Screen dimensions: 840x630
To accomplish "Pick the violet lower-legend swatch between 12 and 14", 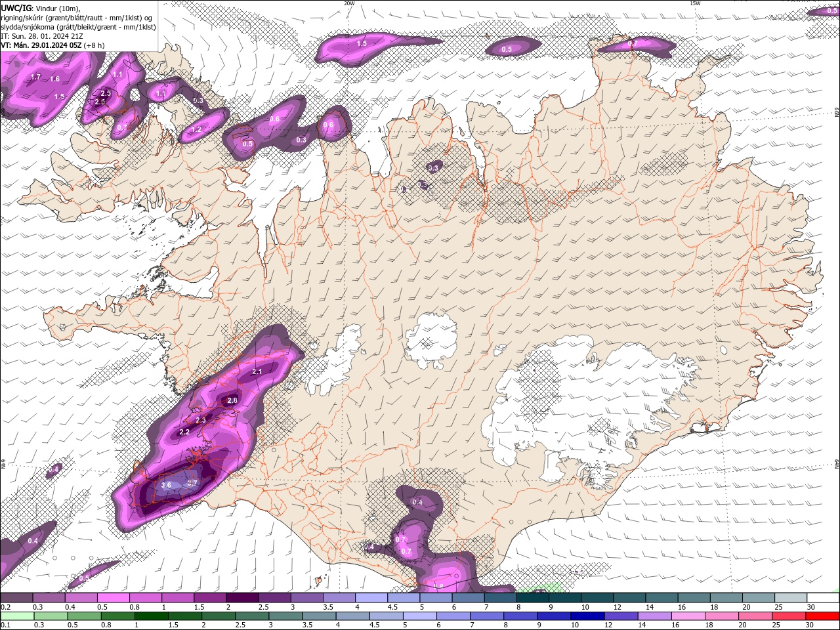I will click(x=621, y=616).
